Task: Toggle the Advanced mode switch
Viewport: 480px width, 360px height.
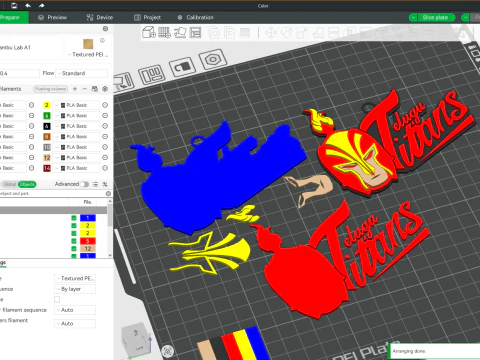Action: (84, 184)
